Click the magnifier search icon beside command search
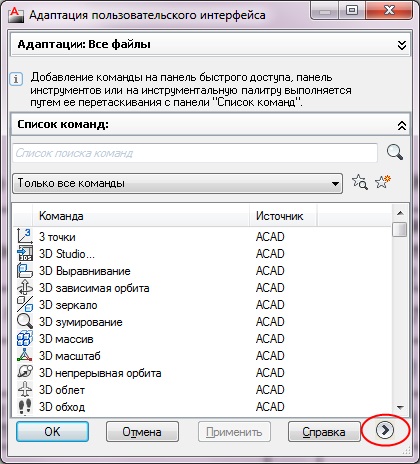The height and width of the screenshot is (464, 420). click(x=395, y=153)
